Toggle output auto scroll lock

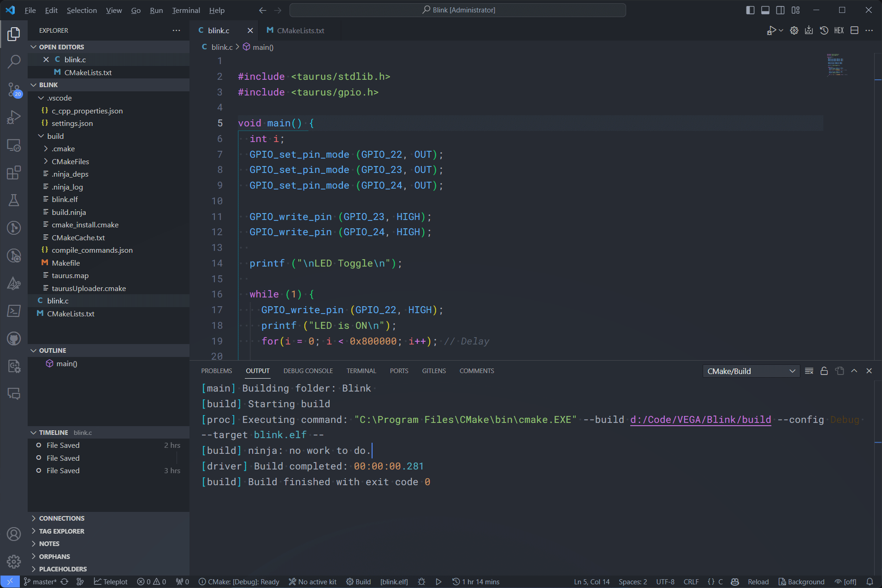click(x=824, y=371)
